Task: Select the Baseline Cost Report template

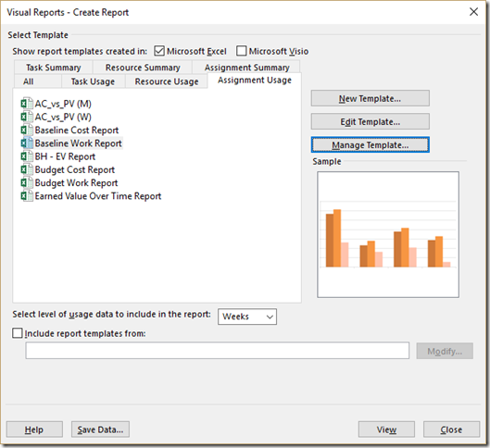Action: click(77, 130)
